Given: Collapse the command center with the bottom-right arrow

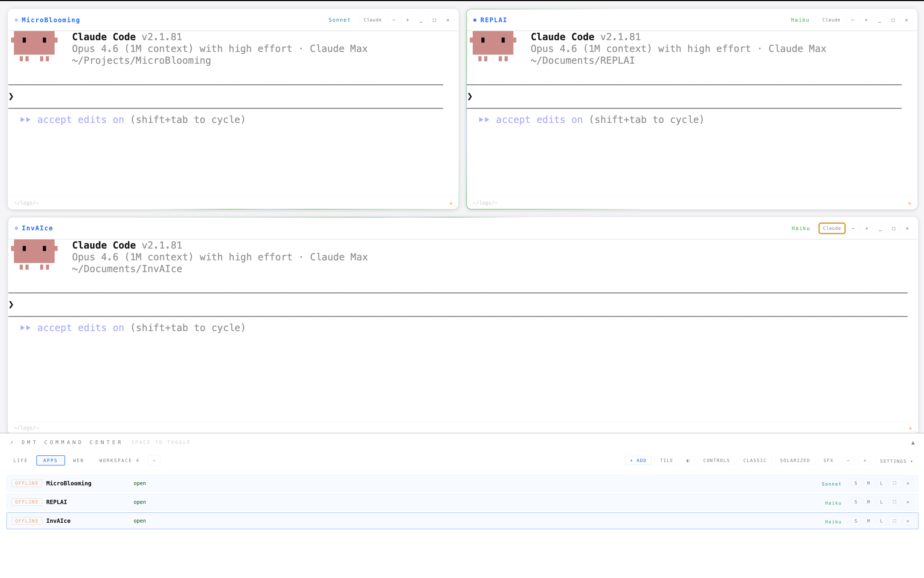Looking at the screenshot, I should click(x=913, y=443).
